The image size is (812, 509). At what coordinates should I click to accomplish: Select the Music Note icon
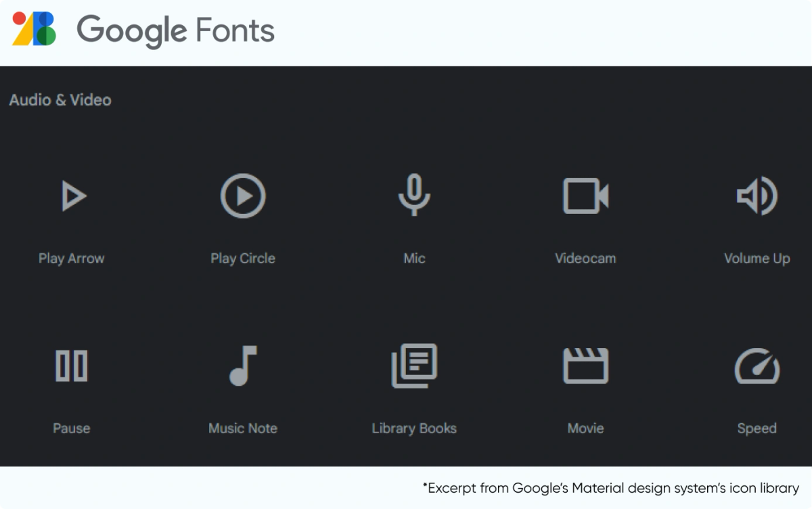click(243, 366)
